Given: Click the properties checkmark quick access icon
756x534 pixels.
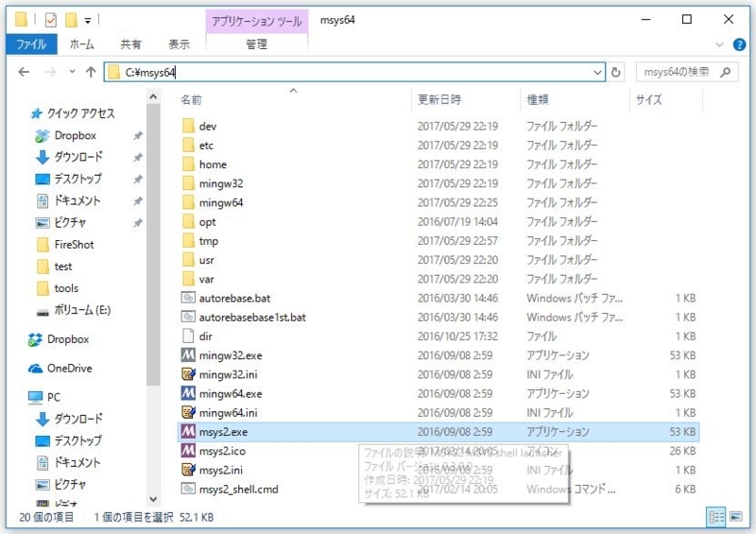Looking at the screenshot, I should [51, 20].
